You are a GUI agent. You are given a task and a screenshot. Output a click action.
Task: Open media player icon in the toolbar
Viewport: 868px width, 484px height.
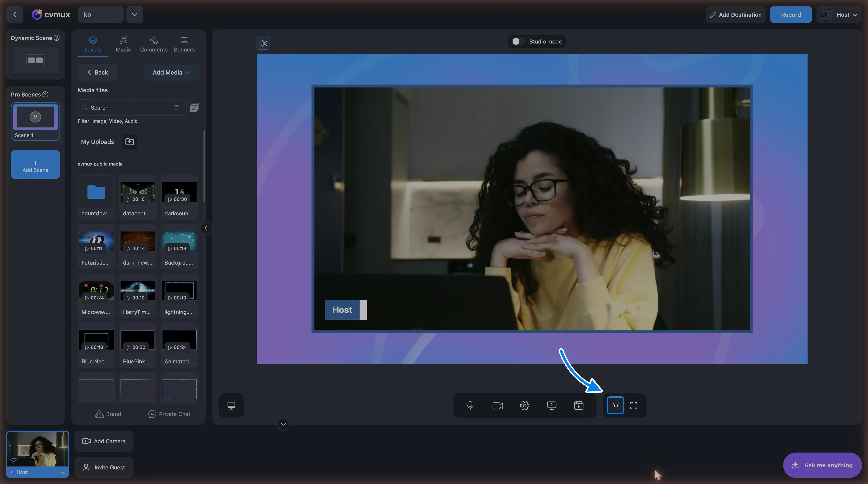pyautogui.click(x=579, y=405)
